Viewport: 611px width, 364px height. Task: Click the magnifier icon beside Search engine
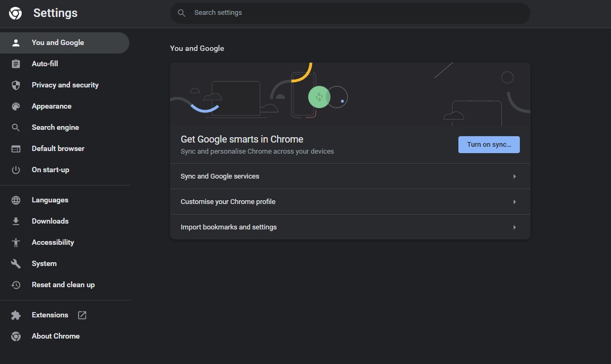[15, 128]
